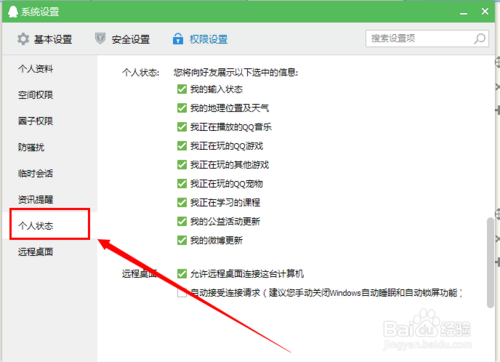The height and width of the screenshot is (362, 500).
Task: Close the 系统设置 window
Action: tap(485, 11)
